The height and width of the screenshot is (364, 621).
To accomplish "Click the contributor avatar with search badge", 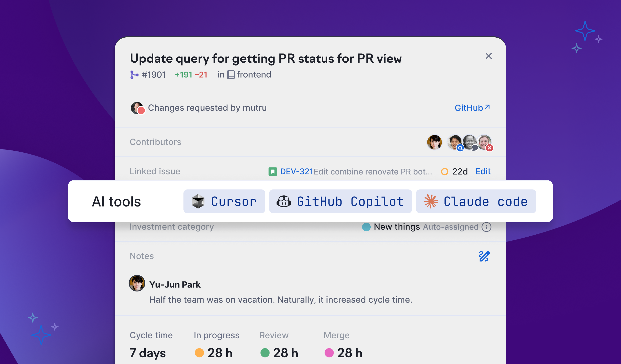I will (x=454, y=142).
